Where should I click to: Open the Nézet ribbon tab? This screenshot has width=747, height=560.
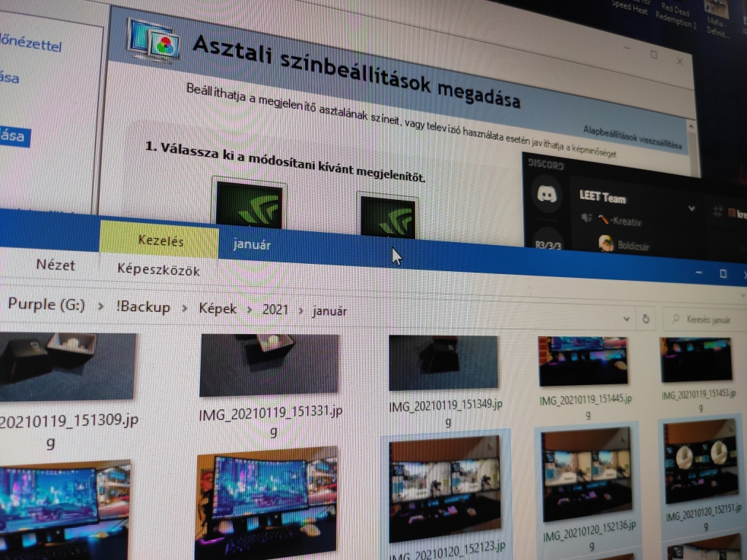coord(56,265)
